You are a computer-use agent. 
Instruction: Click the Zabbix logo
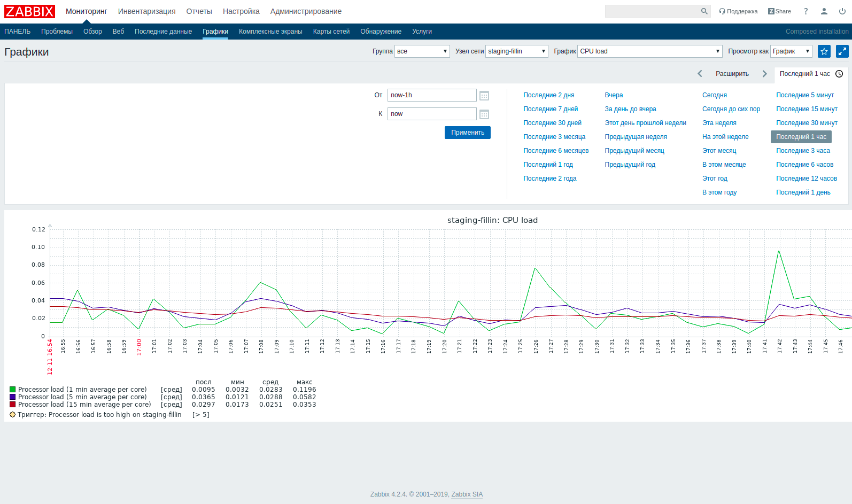[29, 11]
